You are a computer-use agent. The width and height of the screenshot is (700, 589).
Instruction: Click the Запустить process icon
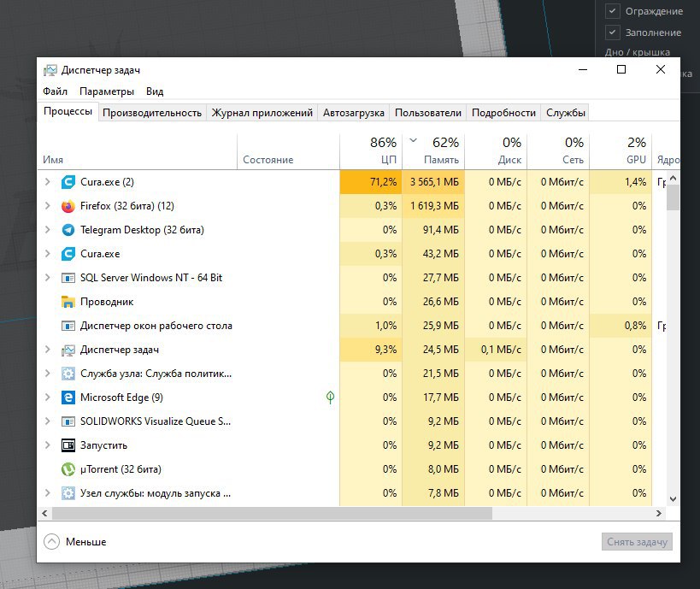(68, 445)
